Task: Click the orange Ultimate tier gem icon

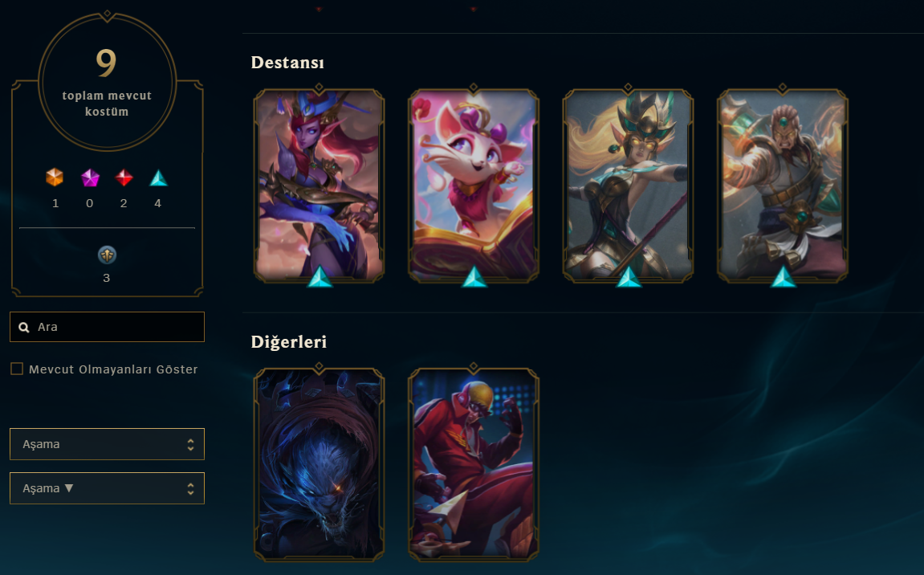Action: pos(55,177)
